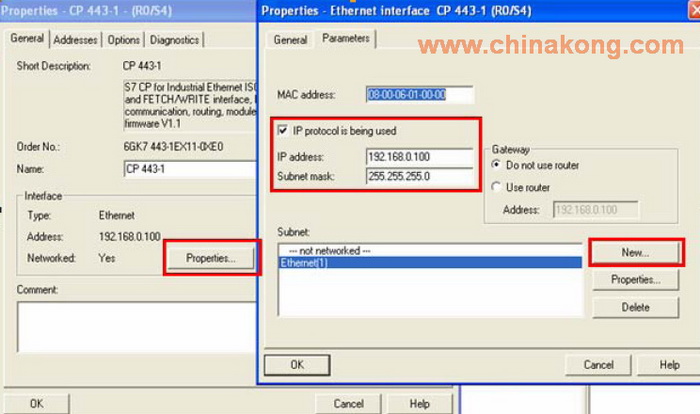
Task: Click the Name field containing CP 443-1
Action: tap(190, 169)
